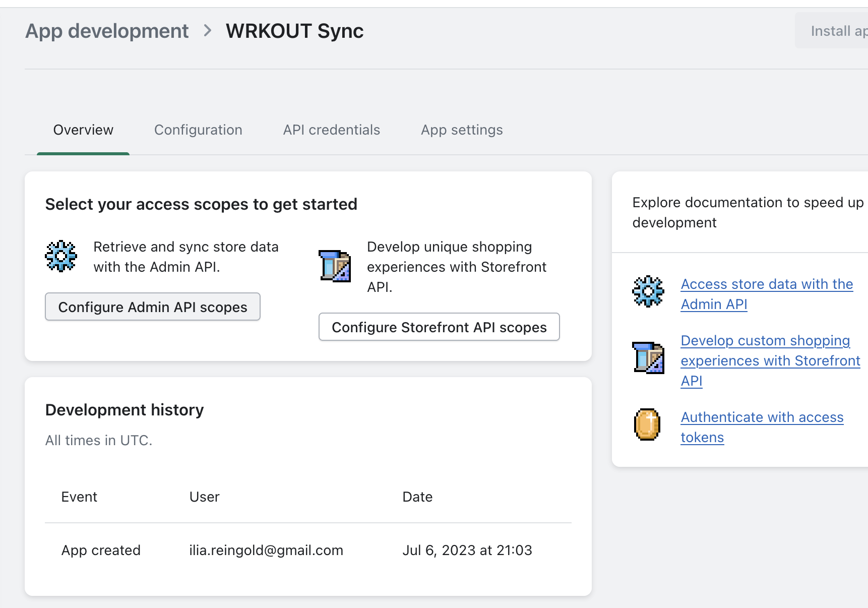Click the gear icon next to the Access store data link

pyautogui.click(x=648, y=291)
